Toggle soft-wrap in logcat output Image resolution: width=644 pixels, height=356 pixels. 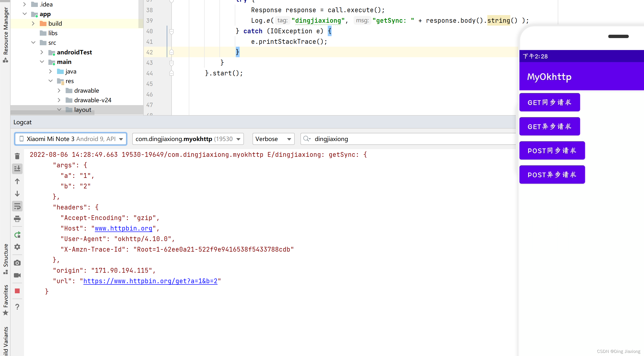pos(17,206)
